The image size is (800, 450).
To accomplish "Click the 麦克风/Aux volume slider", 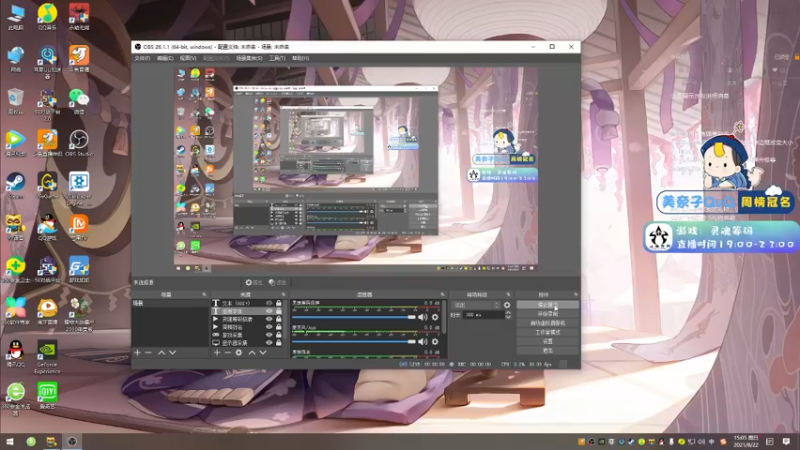I will click(x=354, y=341).
